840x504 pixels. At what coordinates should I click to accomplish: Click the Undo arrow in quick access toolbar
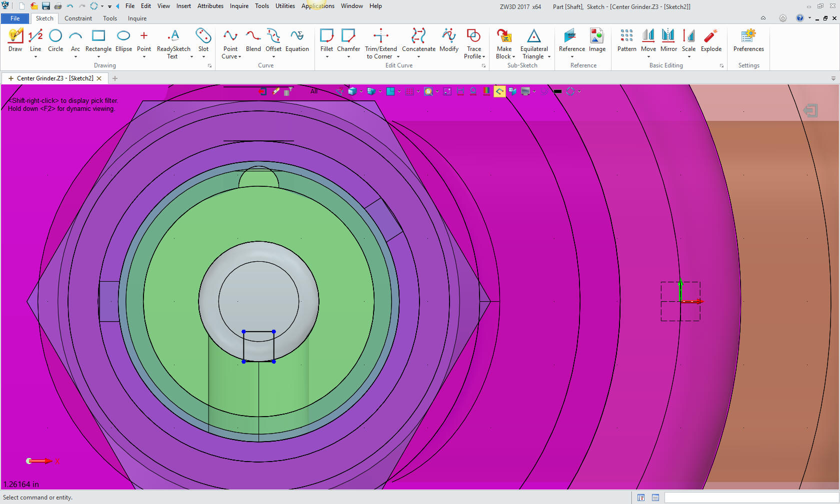(x=70, y=6)
